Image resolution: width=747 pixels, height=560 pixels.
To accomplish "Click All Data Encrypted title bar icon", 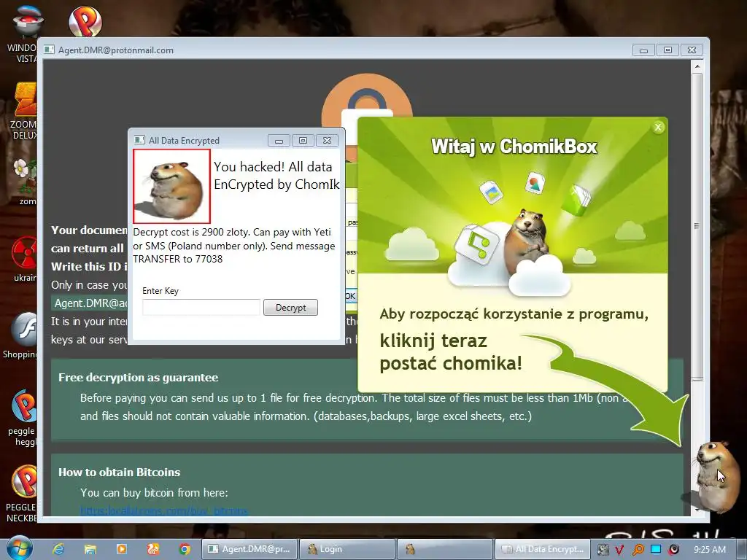I will click(x=139, y=140).
